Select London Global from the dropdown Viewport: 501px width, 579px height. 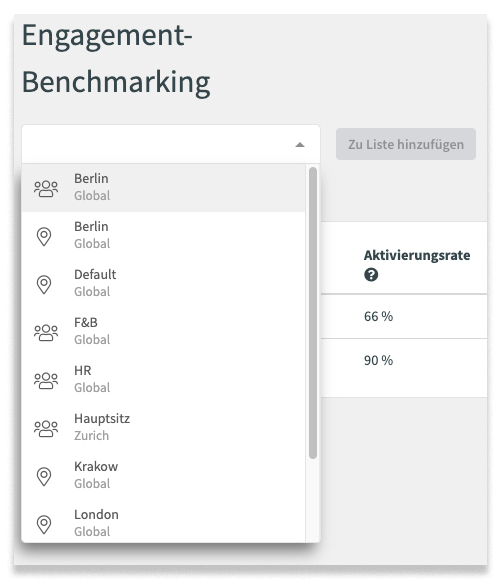click(163, 523)
